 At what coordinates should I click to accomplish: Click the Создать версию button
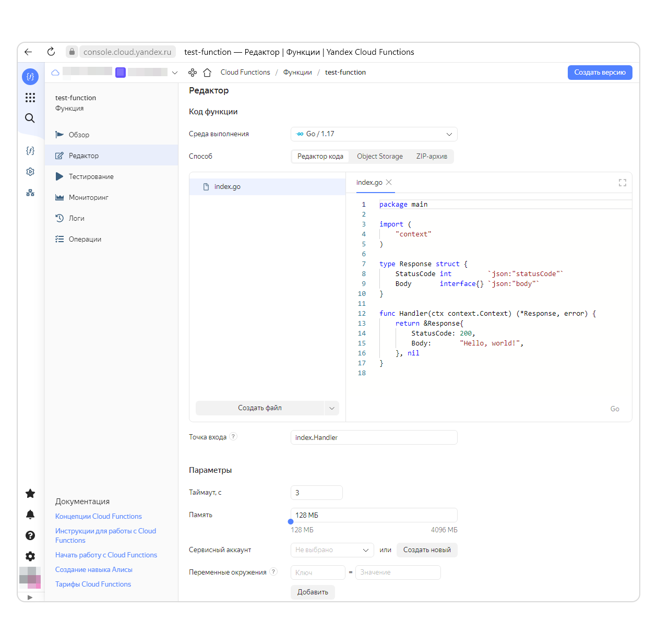600,73
